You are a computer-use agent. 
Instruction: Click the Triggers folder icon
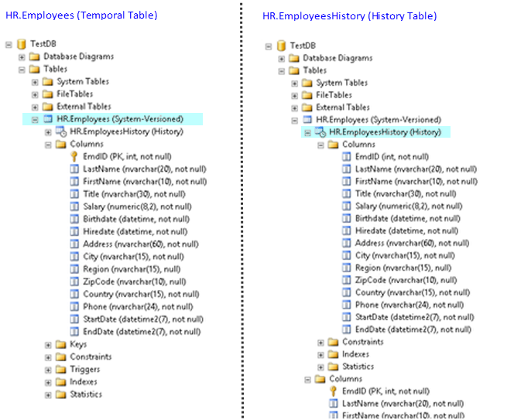61,369
